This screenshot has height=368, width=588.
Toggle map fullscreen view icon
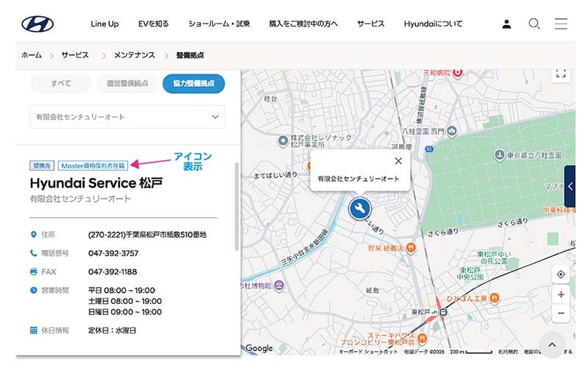pos(561,74)
